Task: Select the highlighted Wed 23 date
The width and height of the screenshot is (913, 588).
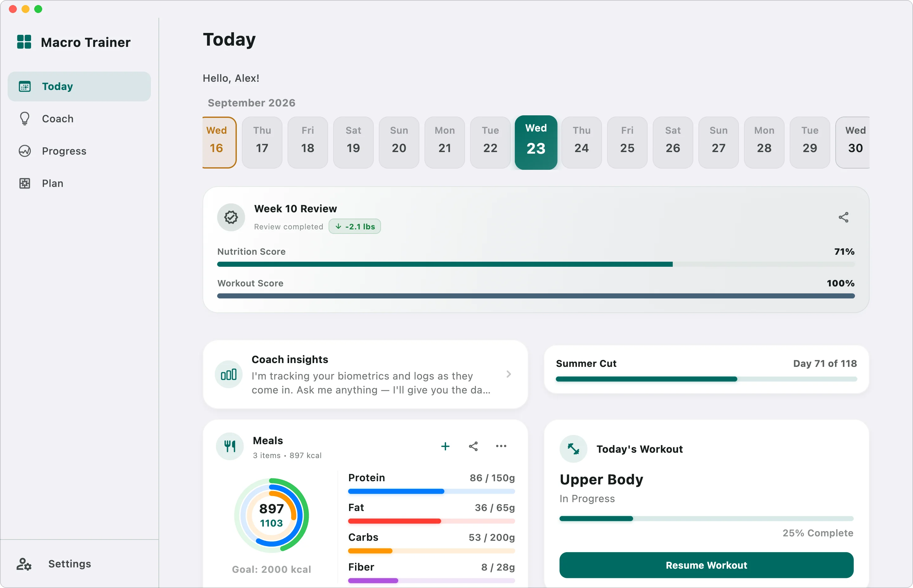Action: click(536, 143)
